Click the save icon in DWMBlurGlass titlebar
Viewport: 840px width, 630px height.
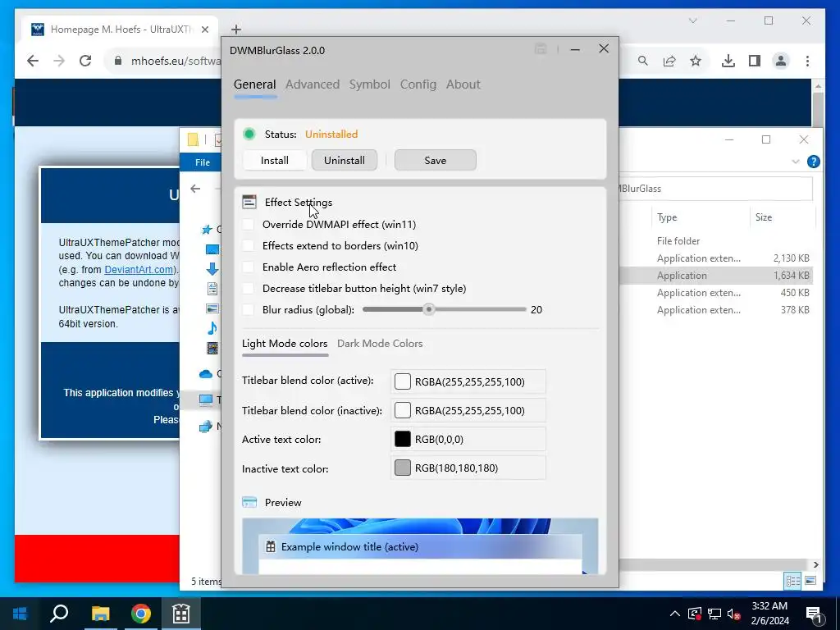(x=541, y=49)
